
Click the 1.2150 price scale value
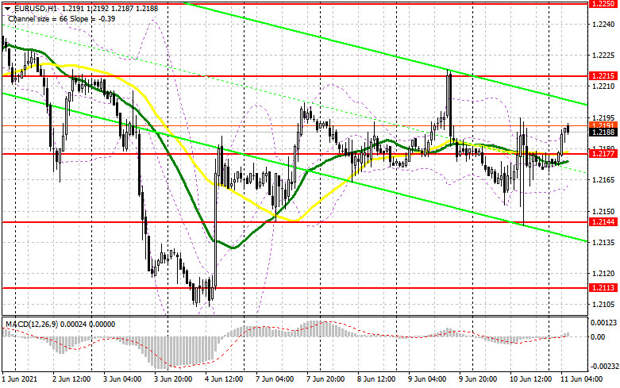click(x=603, y=211)
